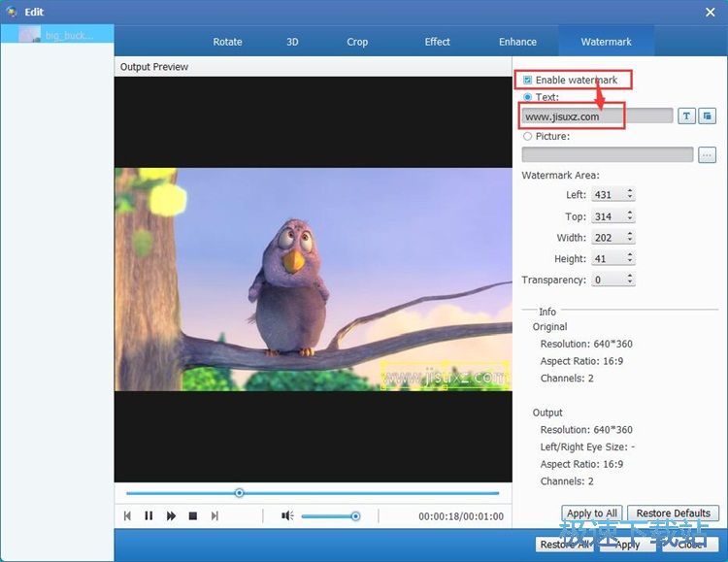Click Restore Defaults button
728x562 pixels.
click(x=673, y=513)
